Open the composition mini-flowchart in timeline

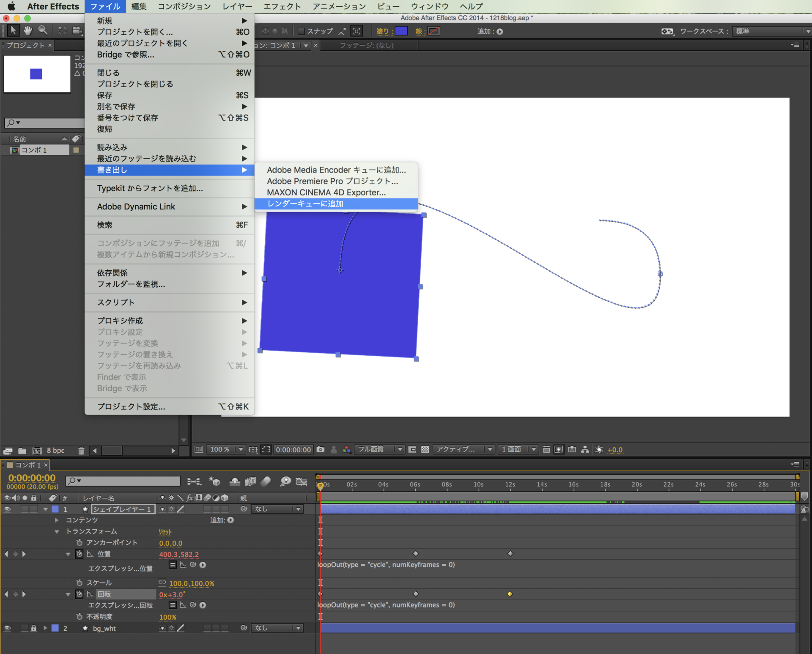(194, 481)
